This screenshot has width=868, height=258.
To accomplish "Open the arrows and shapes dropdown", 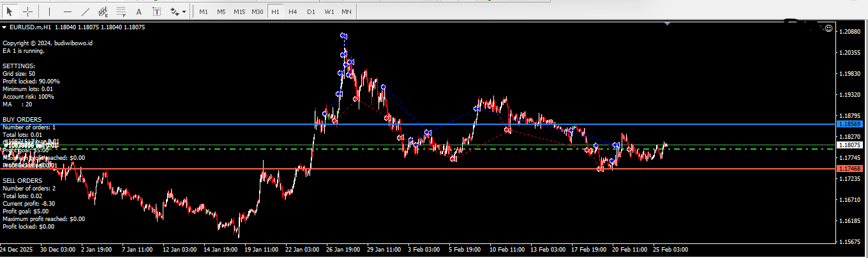I will (178, 11).
